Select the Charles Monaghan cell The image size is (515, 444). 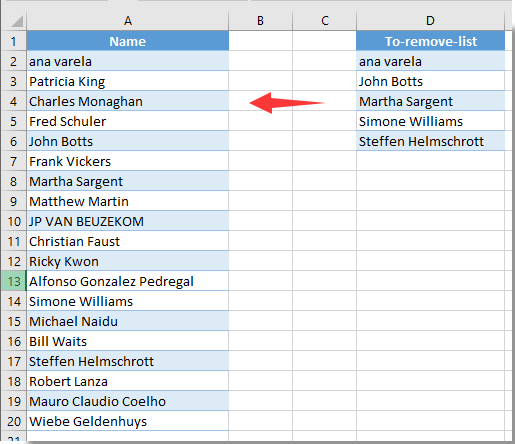(128, 101)
